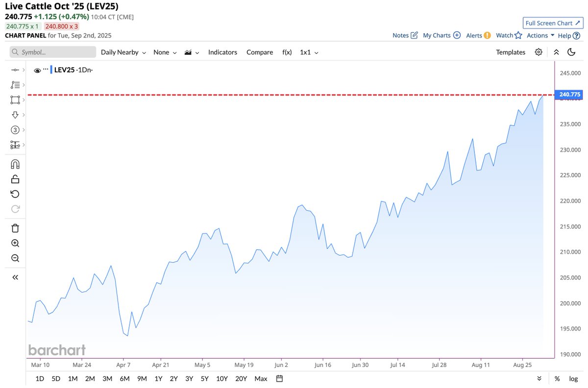Click the LEV25 1Dn series label
The height and width of the screenshot is (388, 588).
73,70
